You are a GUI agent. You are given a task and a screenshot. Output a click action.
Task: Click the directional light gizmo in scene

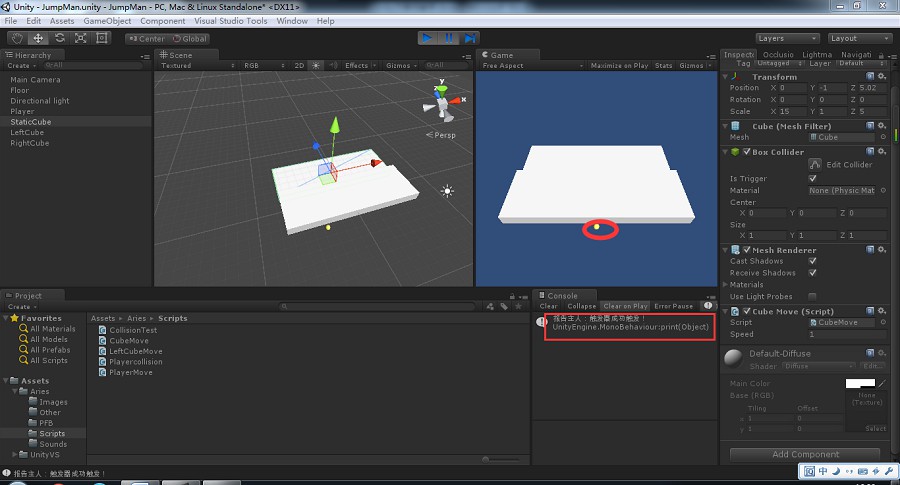click(447, 191)
